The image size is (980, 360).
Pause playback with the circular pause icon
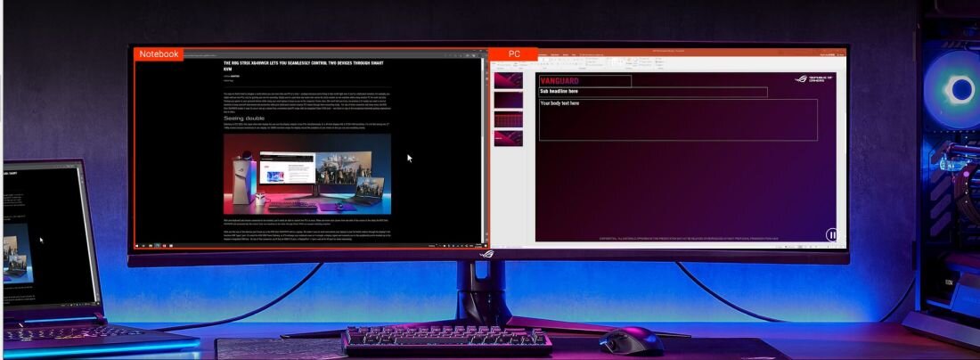tap(831, 235)
